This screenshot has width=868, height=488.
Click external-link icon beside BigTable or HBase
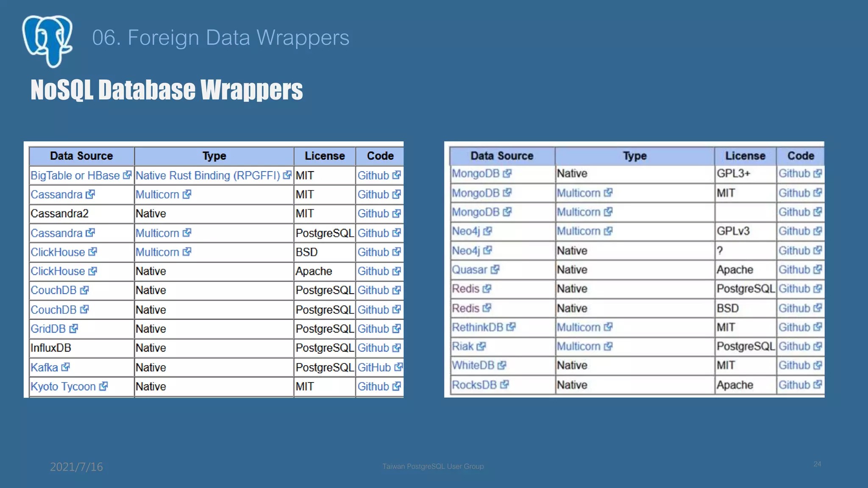[x=127, y=175]
